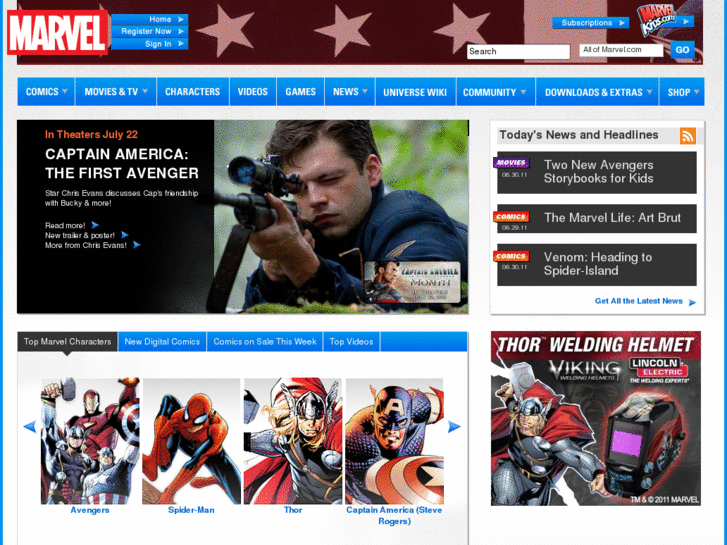Click arrow beside More from Chris Evans!
This screenshot has height=545, width=727.
click(x=136, y=245)
